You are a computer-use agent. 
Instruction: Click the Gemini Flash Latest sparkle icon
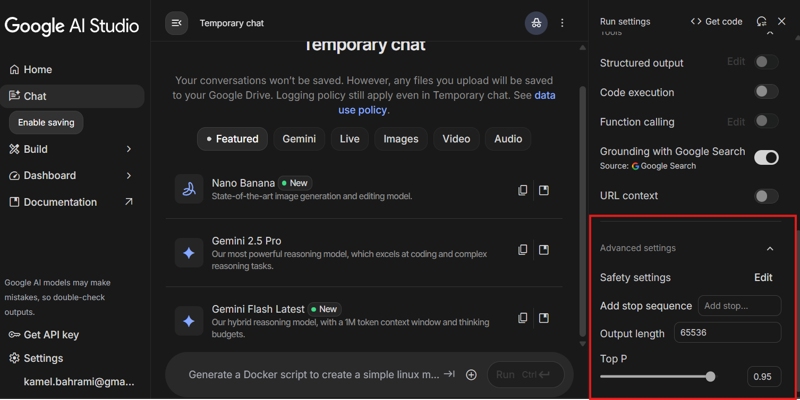[189, 321]
